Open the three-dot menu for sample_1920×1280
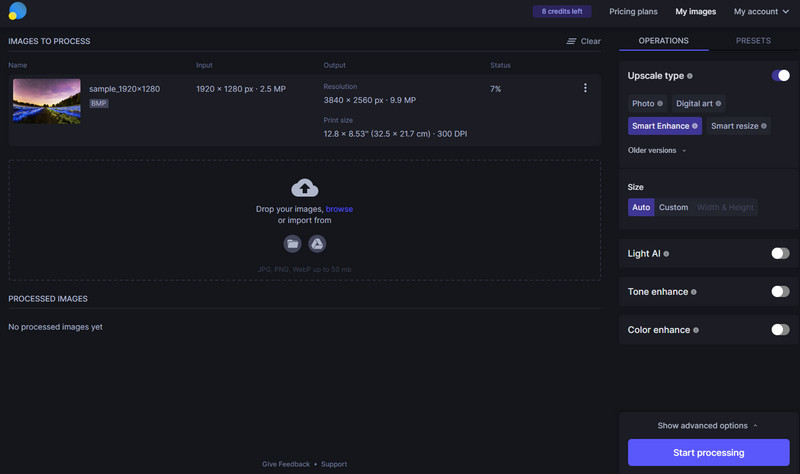Image resolution: width=800 pixels, height=474 pixels. click(x=585, y=88)
